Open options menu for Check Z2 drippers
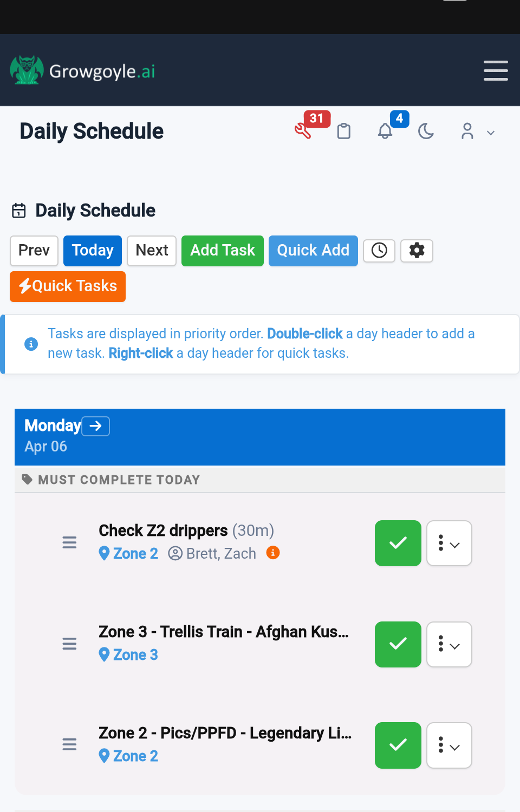Screen dimensions: 520x812 449,543
